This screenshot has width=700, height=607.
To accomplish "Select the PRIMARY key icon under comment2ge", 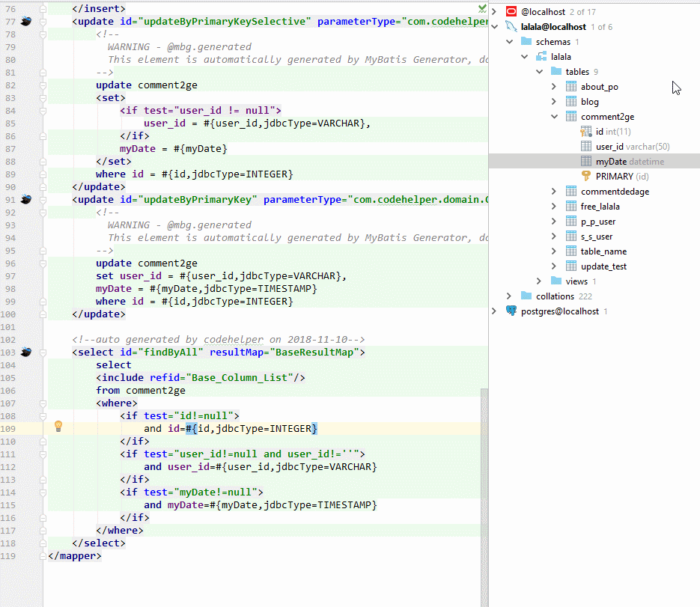I will [x=585, y=176].
